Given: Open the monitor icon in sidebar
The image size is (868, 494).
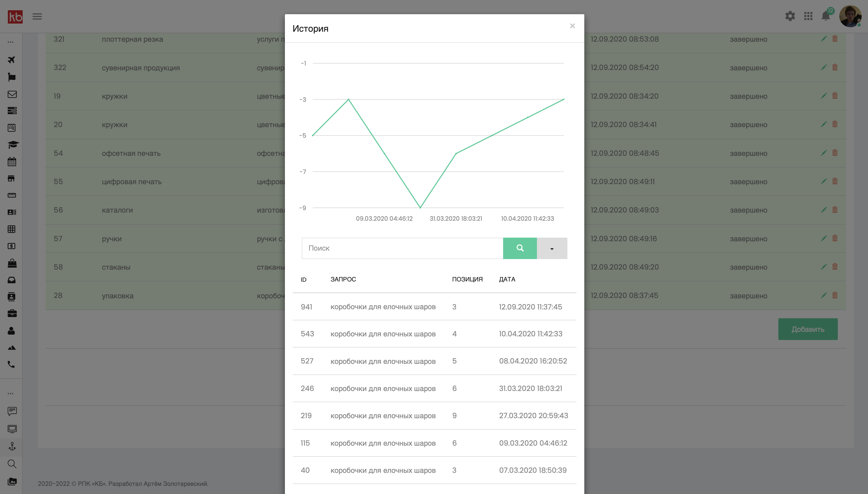Looking at the screenshot, I should pyautogui.click(x=12, y=429).
